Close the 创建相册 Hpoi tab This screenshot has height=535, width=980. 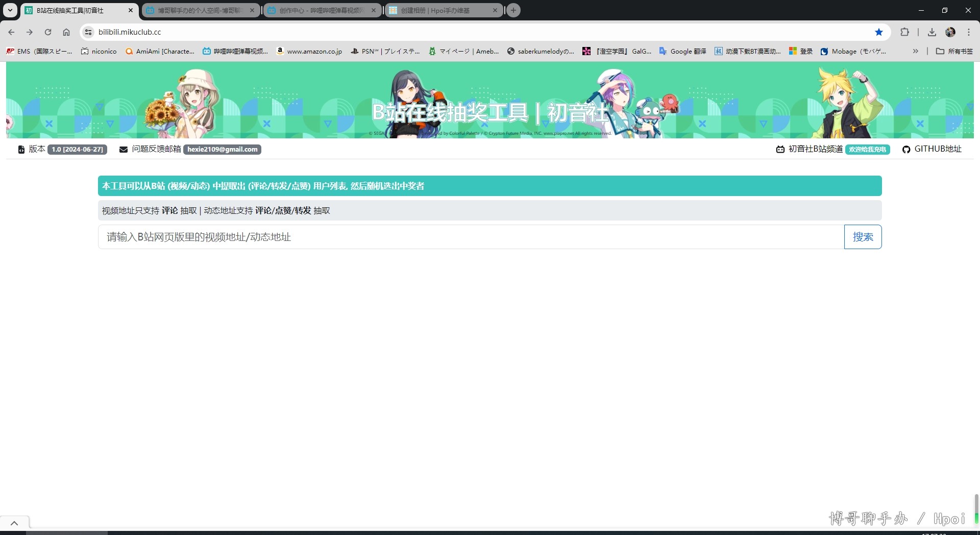click(x=495, y=10)
